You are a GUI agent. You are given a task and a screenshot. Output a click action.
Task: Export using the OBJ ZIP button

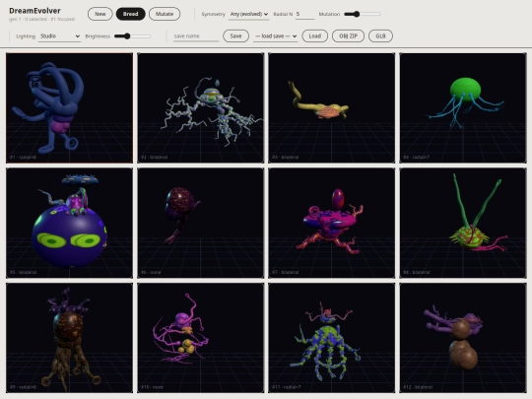tap(348, 36)
